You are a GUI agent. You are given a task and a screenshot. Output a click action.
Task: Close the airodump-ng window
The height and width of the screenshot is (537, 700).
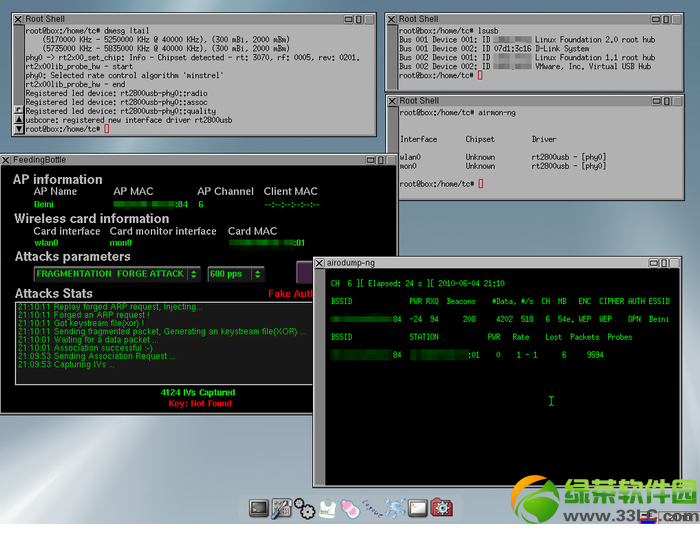click(319, 263)
